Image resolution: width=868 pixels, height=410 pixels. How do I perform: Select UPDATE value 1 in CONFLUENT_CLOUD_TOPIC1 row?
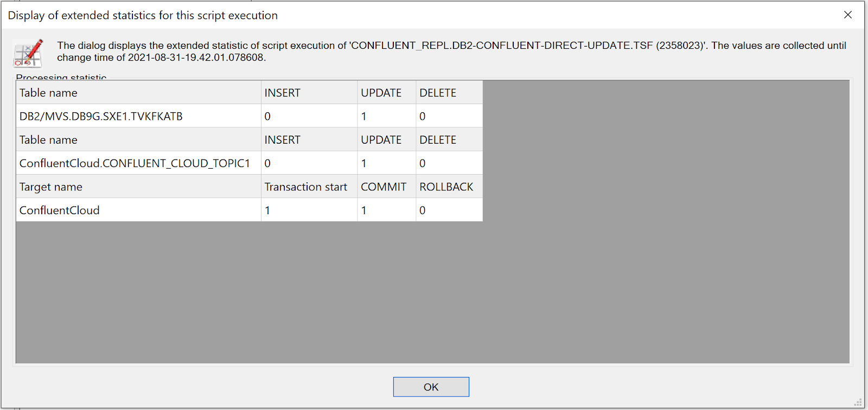point(387,163)
